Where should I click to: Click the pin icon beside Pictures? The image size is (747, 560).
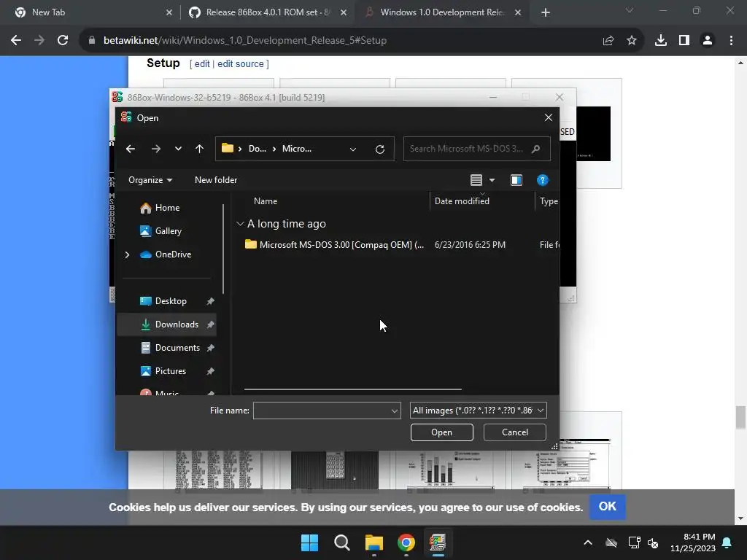(211, 371)
